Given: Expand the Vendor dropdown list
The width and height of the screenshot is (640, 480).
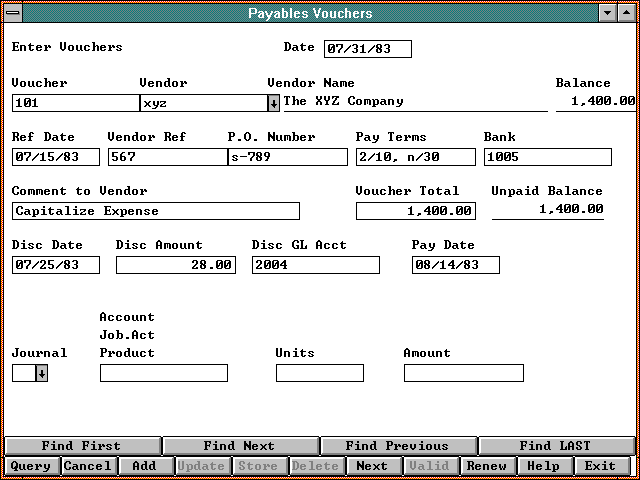Looking at the screenshot, I should 273,102.
